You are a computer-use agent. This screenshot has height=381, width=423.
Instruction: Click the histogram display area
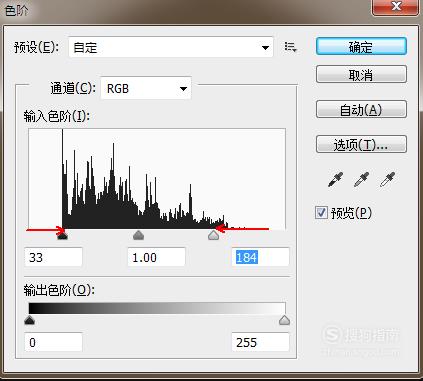point(157,179)
